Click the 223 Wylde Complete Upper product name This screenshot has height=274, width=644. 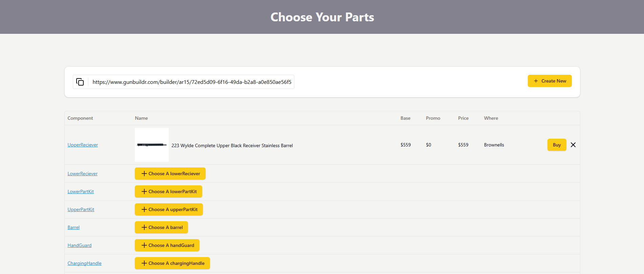click(232, 145)
